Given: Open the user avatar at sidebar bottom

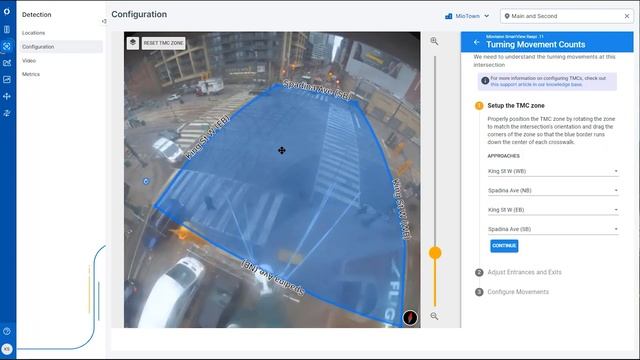Looking at the screenshot, I should click(x=7, y=349).
